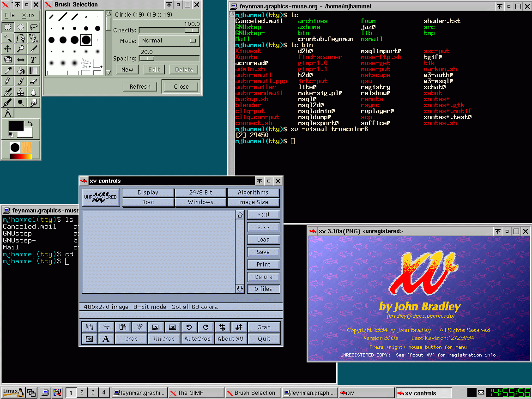The image size is (532, 399).
Task: Open the xv Algorithms menu button
Action: [253, 192]
